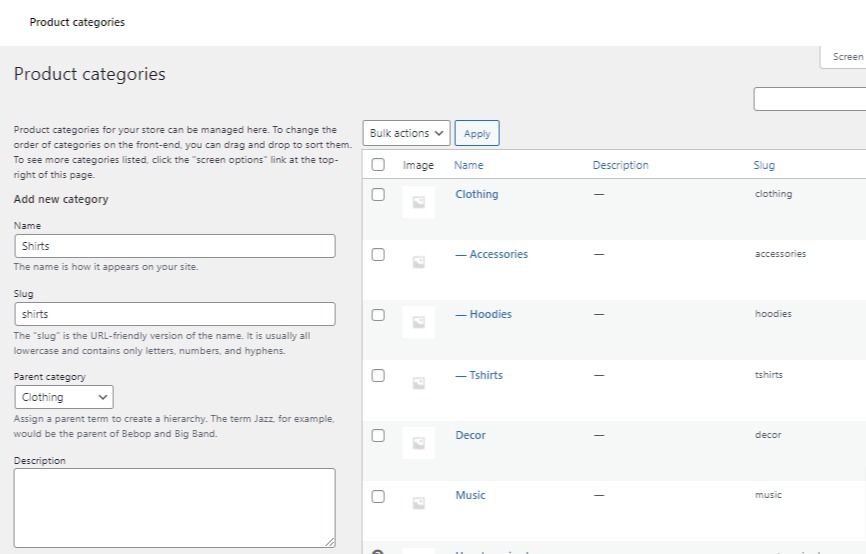Focus the Description text area
866x554 pixels.
[x=175, y=507]
